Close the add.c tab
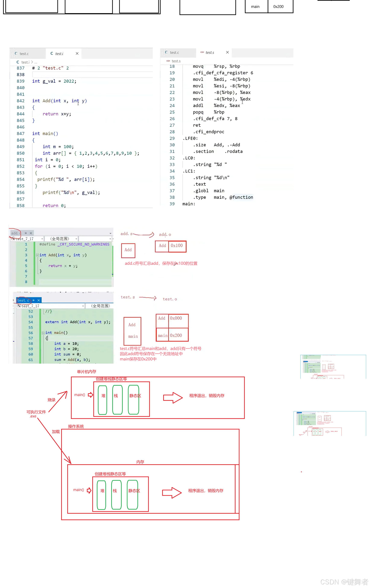Image resolution: width=369 pixels, height=588 pixels. pyautogui.click(x=31, y=233)
